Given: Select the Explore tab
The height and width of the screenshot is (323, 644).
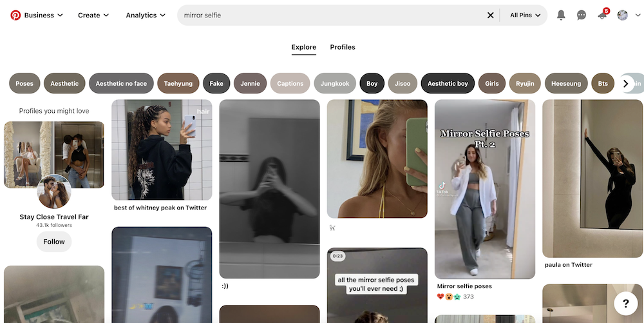Looking at the screenshot, I should click(303, 47).
